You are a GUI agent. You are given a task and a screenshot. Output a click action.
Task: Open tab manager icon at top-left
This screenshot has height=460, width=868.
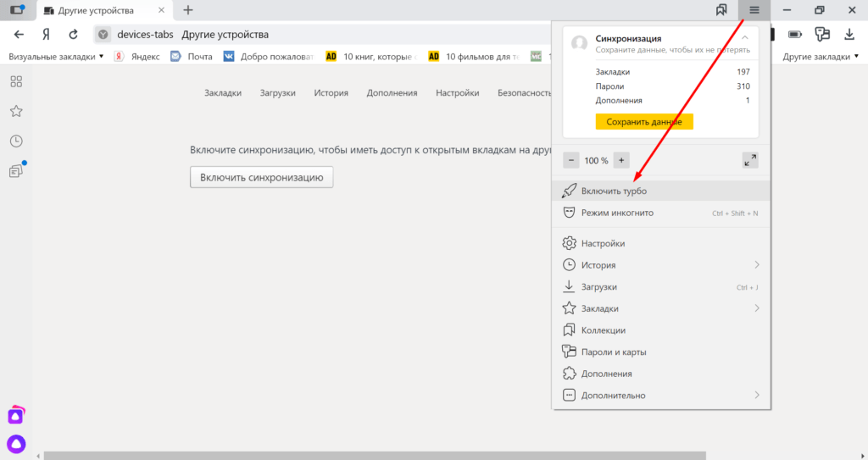[x=17, y=10]
